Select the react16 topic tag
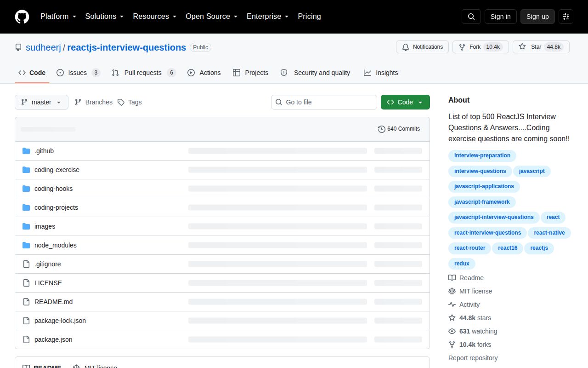Image resolution: width=588 pixels, height=368 pixels. (508, 248)
